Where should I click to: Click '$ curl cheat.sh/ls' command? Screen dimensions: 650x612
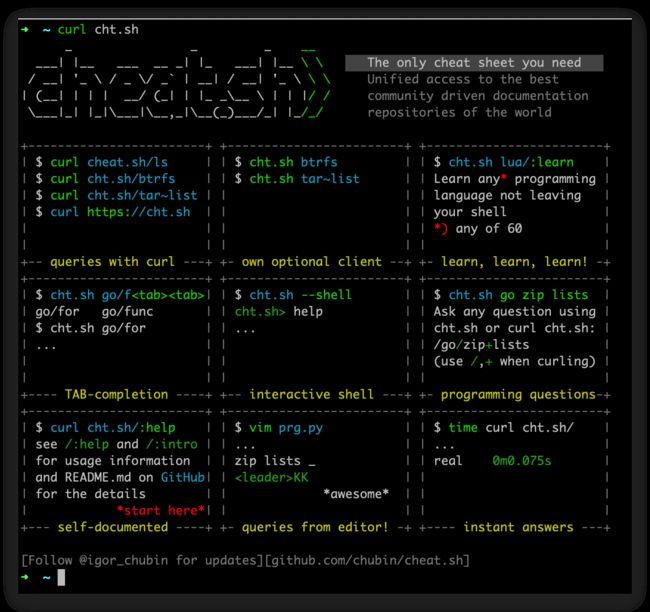102,162
